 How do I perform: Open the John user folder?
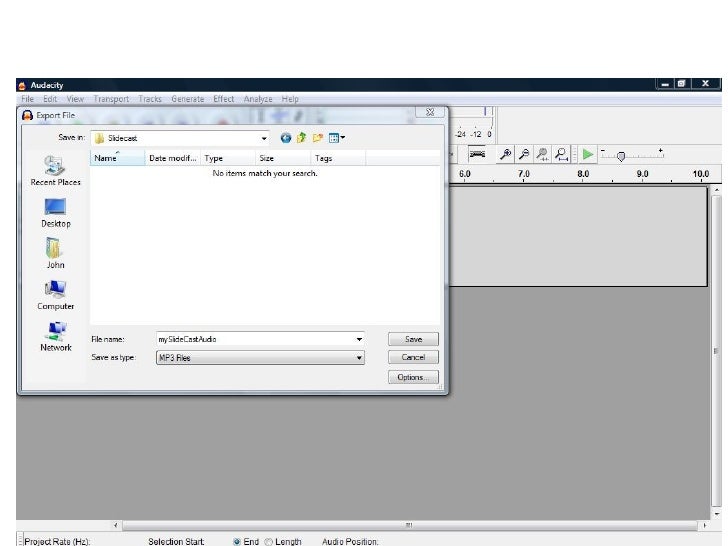55,254
